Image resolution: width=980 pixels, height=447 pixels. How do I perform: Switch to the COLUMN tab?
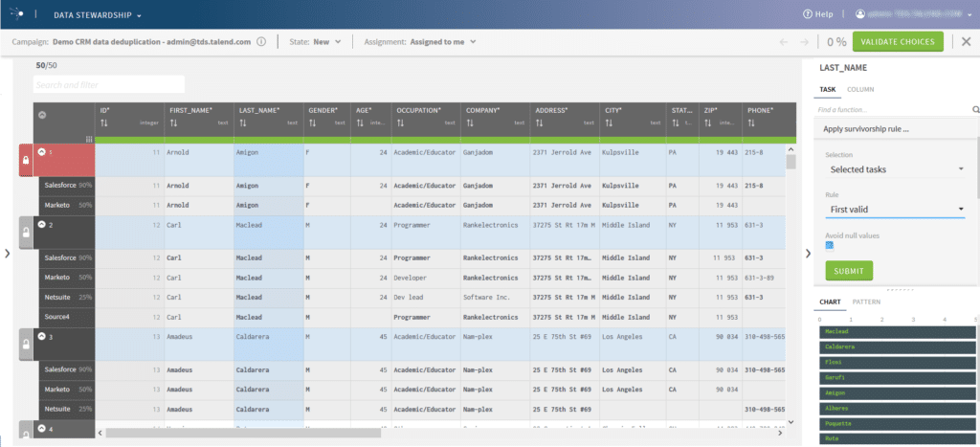coord(859,89)
